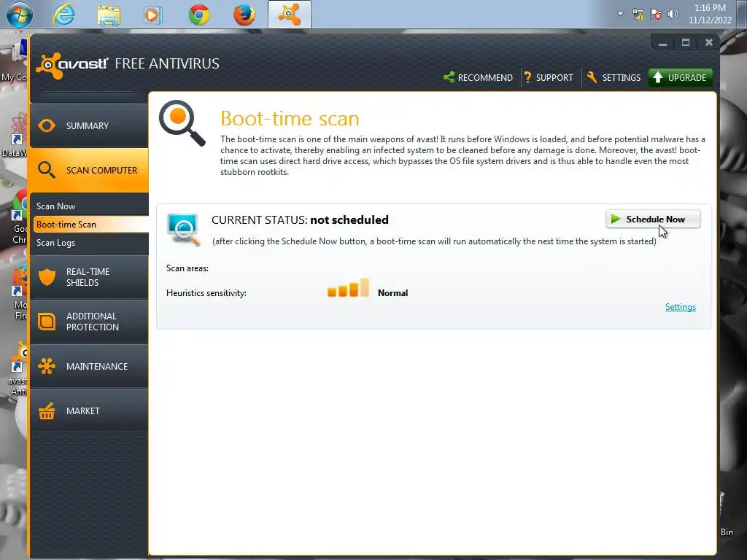
Task: Click the Additional Protection square icon
Action: 47,322
